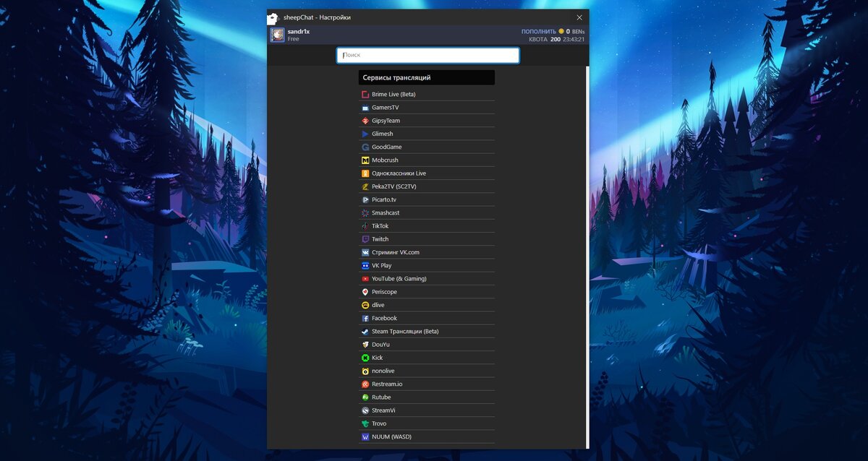Select the Periscope label
The width and height of the screenshot is (868, 461).
coord(384,292)
